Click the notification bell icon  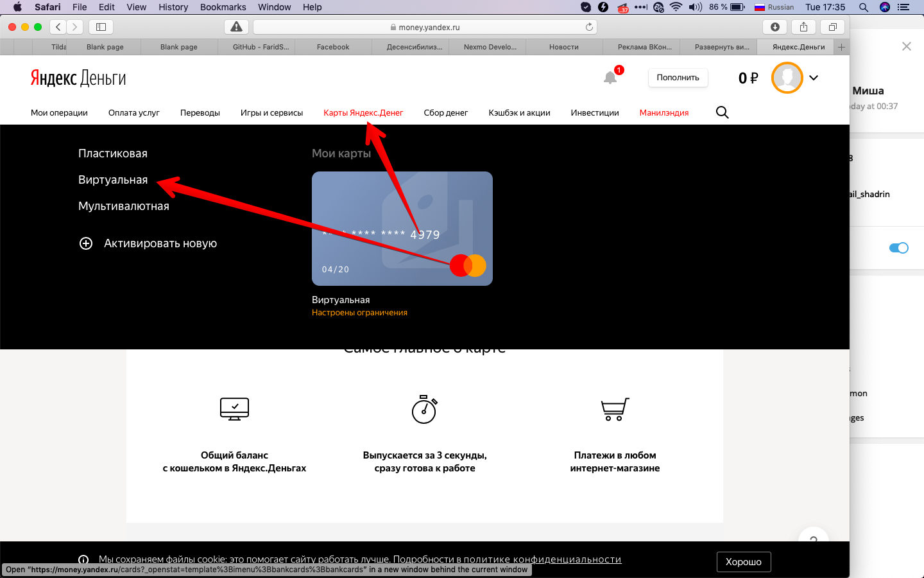coord(610,78)
